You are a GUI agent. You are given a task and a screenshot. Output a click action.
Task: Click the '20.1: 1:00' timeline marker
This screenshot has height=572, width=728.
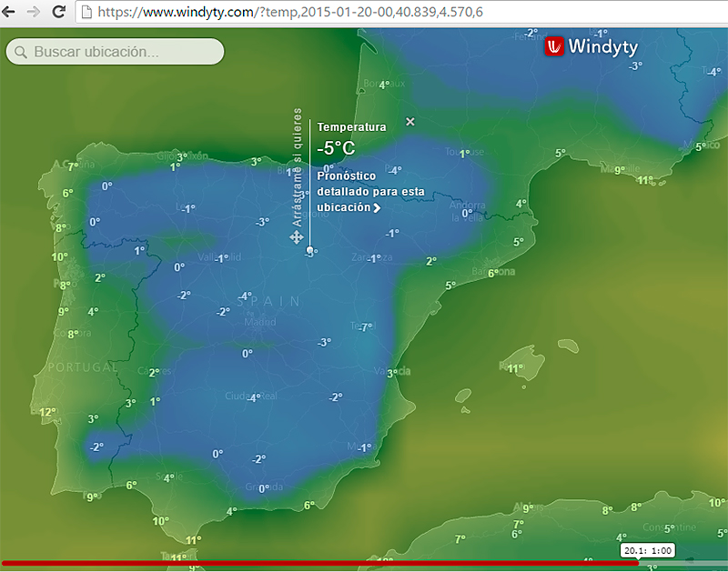click(x=647, y=550)
